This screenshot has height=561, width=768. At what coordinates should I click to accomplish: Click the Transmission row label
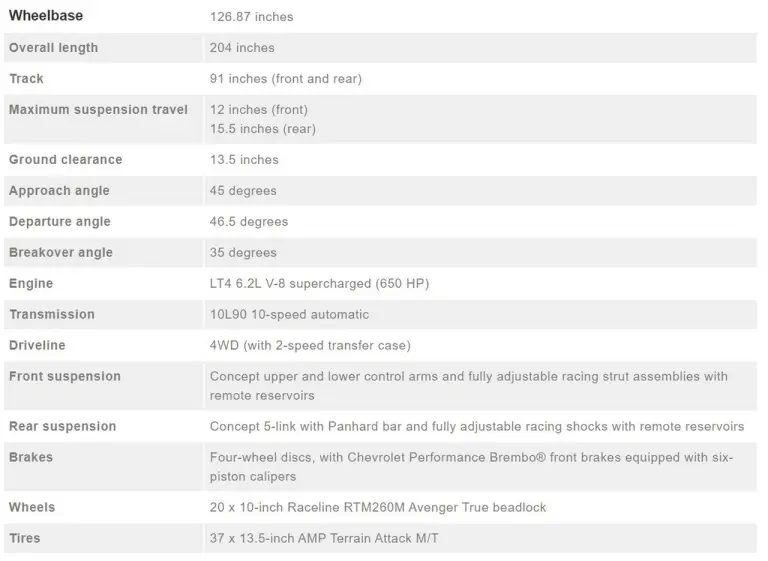coord(52,315)
